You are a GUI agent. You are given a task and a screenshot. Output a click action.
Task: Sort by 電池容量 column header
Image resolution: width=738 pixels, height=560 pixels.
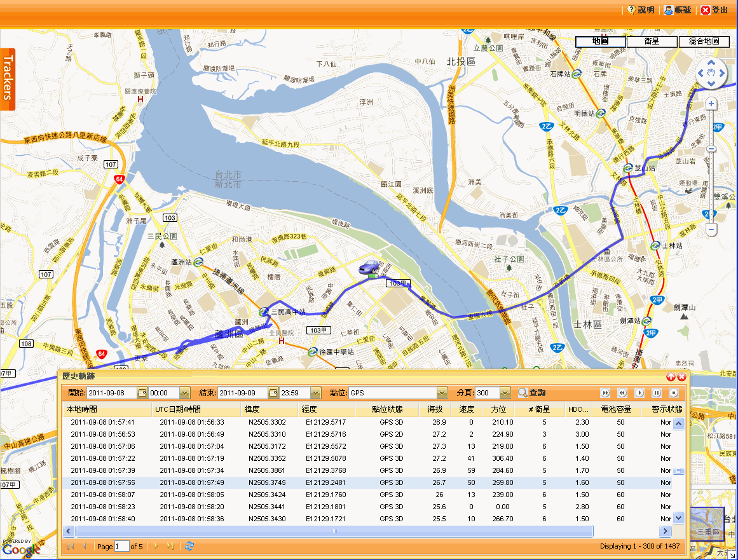pos(616,409)
